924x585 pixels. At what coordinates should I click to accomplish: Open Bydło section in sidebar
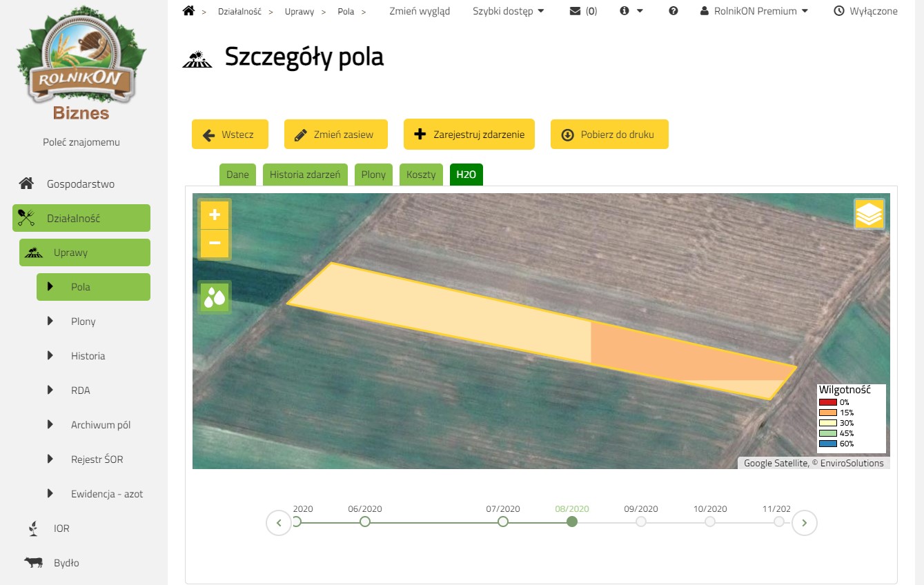pyautogui.click(x=66, y=563)
